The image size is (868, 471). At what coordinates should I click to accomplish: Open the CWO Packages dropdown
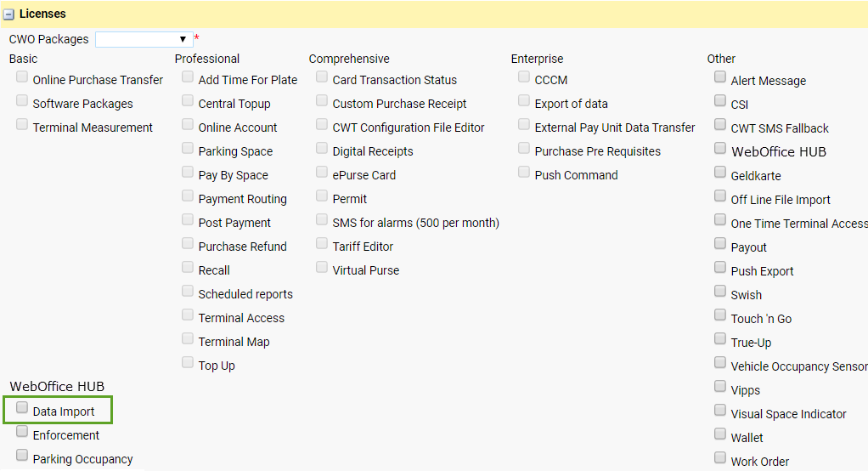pos(144,39)
